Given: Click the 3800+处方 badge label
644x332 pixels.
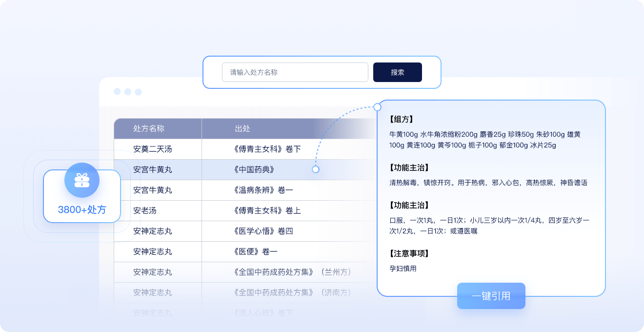Looking at the screenshot, I should tap(82, 210).
